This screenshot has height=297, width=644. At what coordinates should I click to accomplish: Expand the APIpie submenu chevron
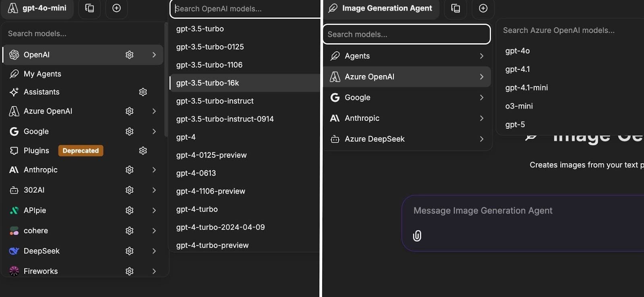click(x=154, y=210)
